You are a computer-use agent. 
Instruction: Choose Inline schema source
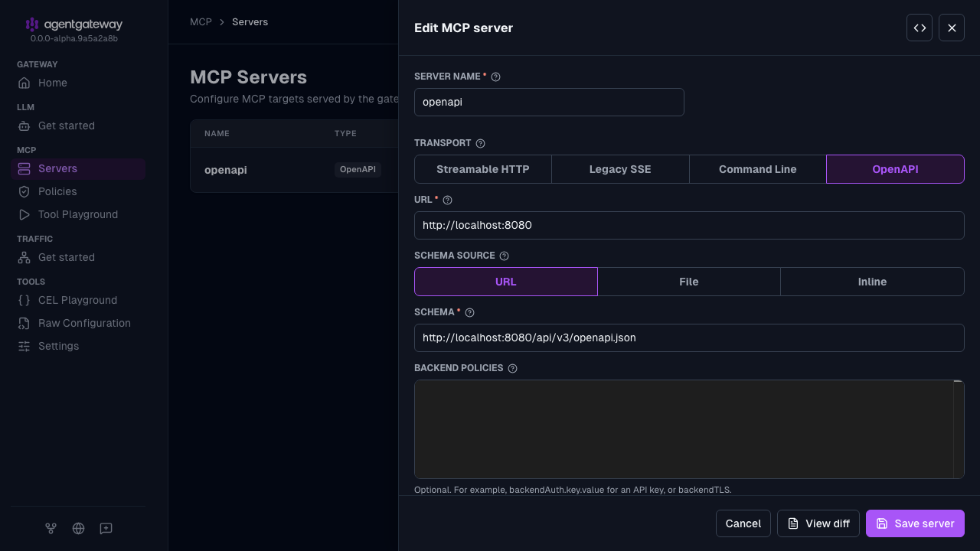[x=872, y=282]
